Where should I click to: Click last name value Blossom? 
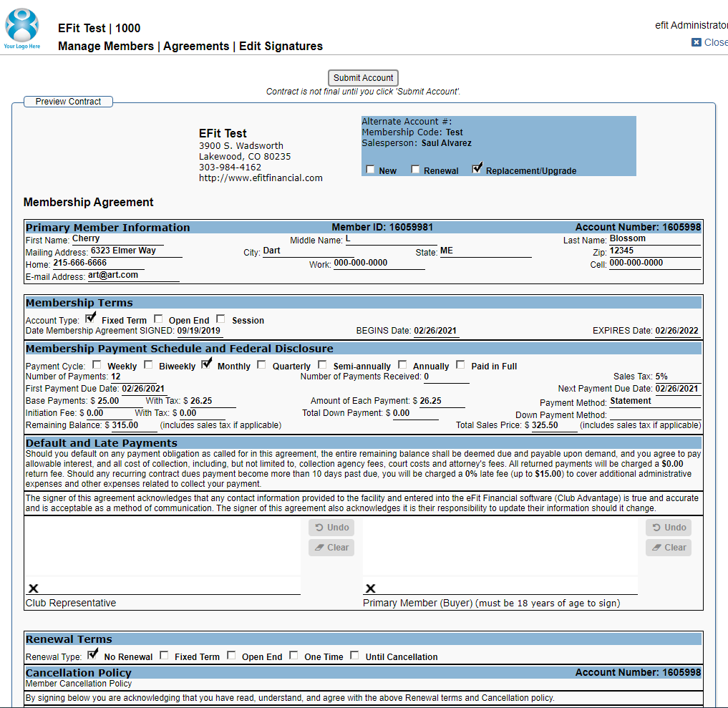click(x=627, y=238)
